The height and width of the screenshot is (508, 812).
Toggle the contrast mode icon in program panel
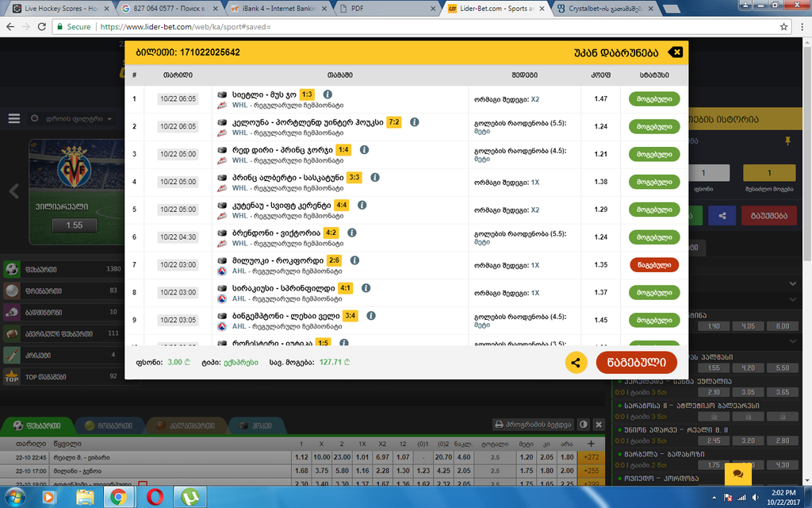coord(584,425)
